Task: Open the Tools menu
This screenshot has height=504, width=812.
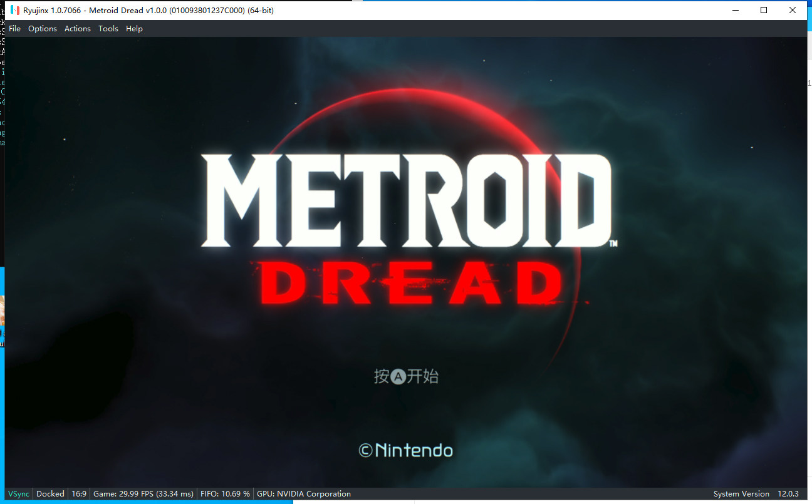Action: (x=108, y=29)
